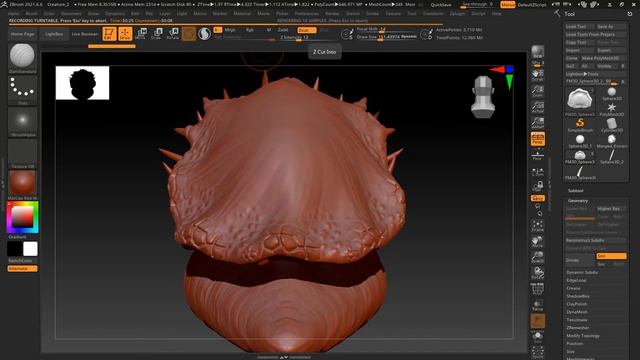This screenshot has width=640, height=360.
Task: Click the silhouette thumbnail preview
Action: (82, 83)
